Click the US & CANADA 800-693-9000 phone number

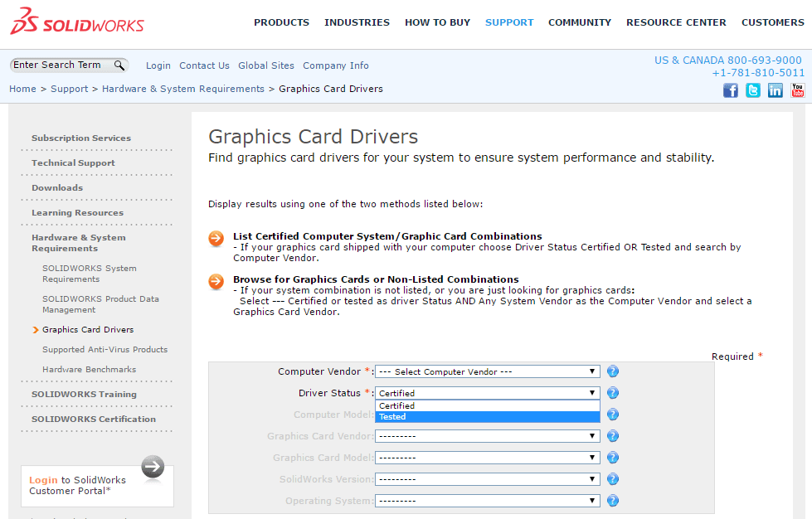pos(727,61)
